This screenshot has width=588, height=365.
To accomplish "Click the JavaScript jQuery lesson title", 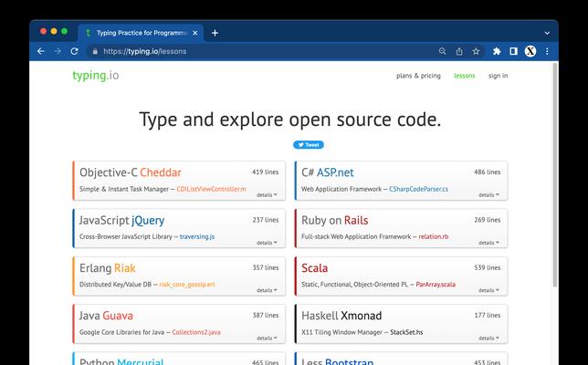I will click(121, 220).
